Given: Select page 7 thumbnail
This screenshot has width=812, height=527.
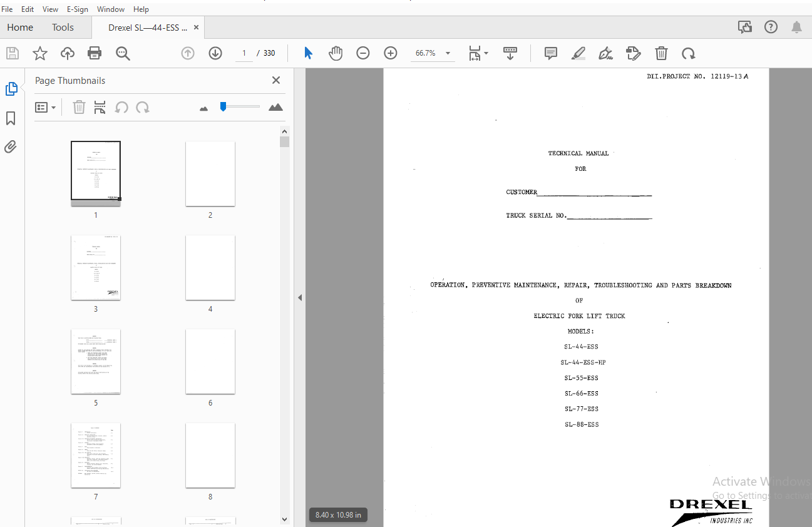Looking at the screenshot, I should (96, 455).
